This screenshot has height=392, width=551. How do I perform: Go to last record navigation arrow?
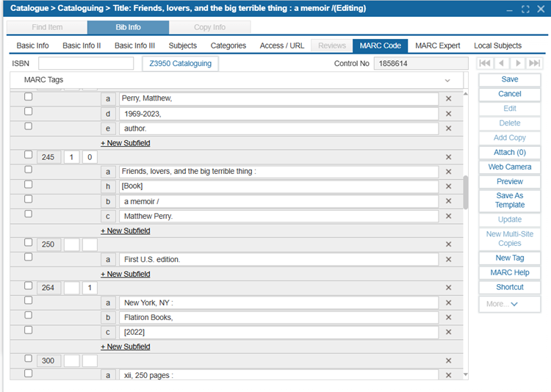[x=535, y=63]
